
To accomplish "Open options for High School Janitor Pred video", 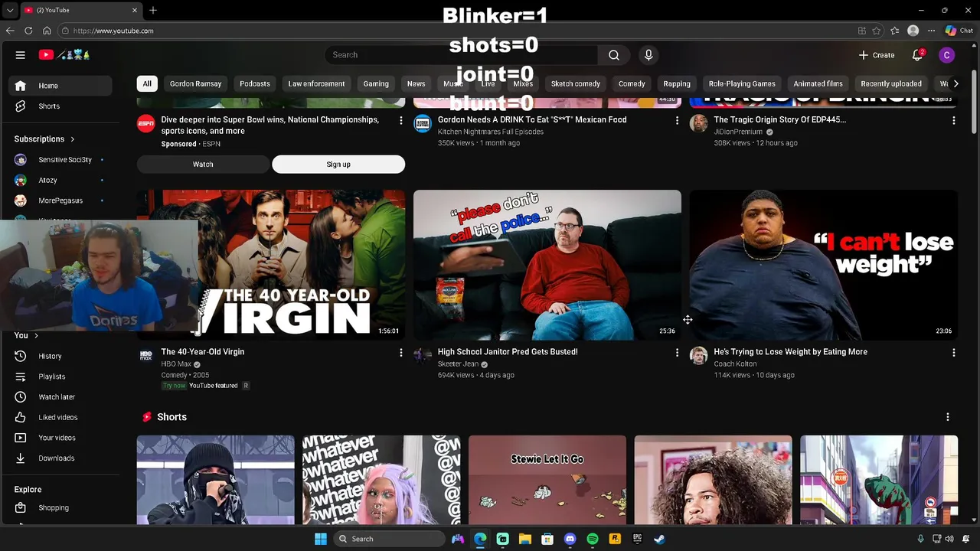I will [677, 352].
